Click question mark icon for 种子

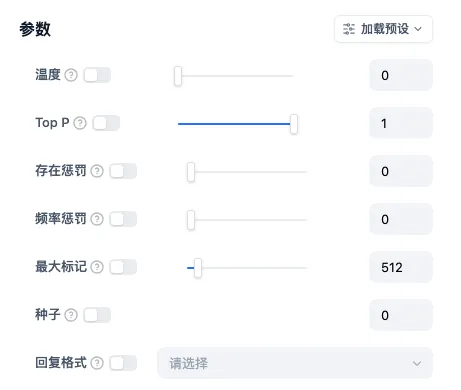click(71, 315)
